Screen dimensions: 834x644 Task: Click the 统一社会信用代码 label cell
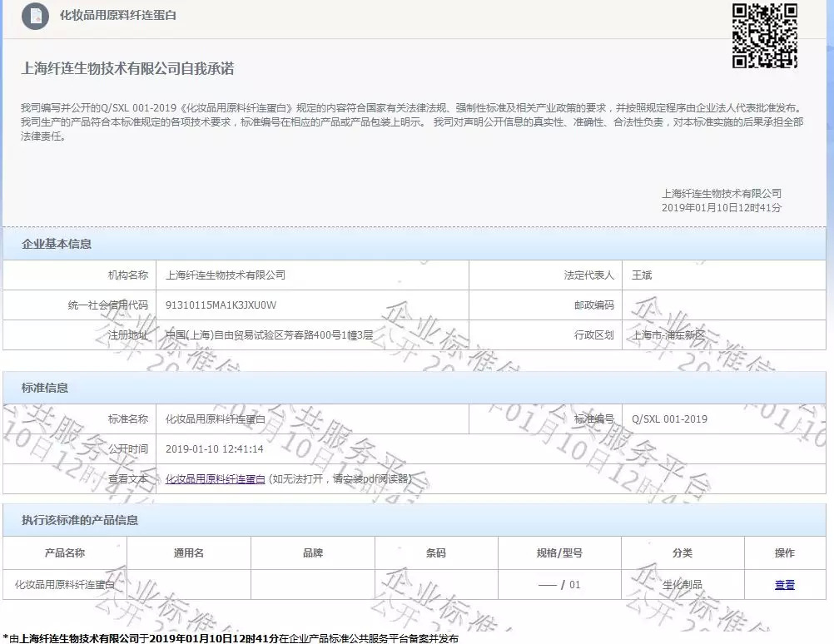pyautogui.click(x=79, y=305)
